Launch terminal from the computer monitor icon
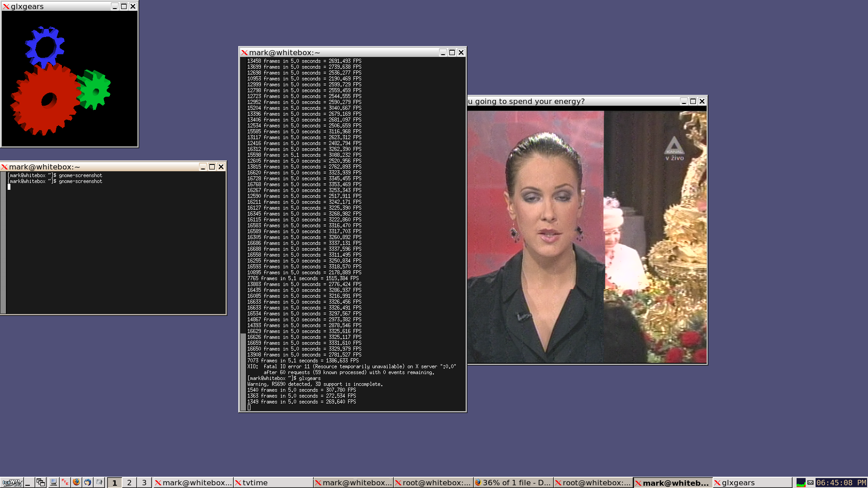 [53, 483]
